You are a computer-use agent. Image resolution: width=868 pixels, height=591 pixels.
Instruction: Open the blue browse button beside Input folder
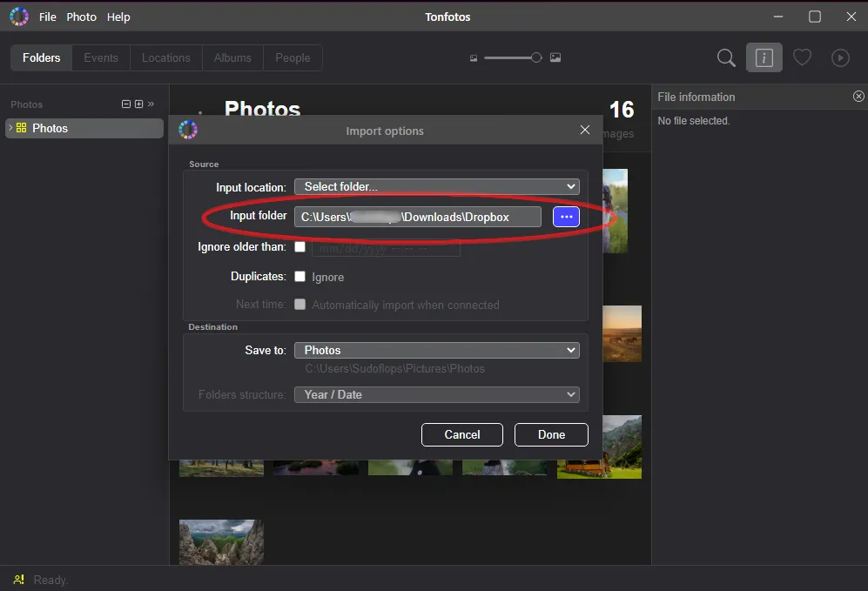(566, 216)
